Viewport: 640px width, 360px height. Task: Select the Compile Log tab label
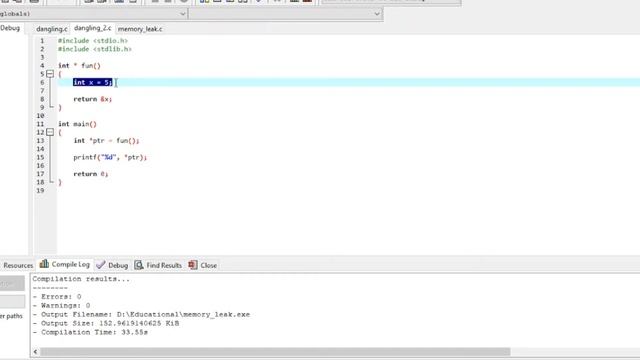point(71,264)
